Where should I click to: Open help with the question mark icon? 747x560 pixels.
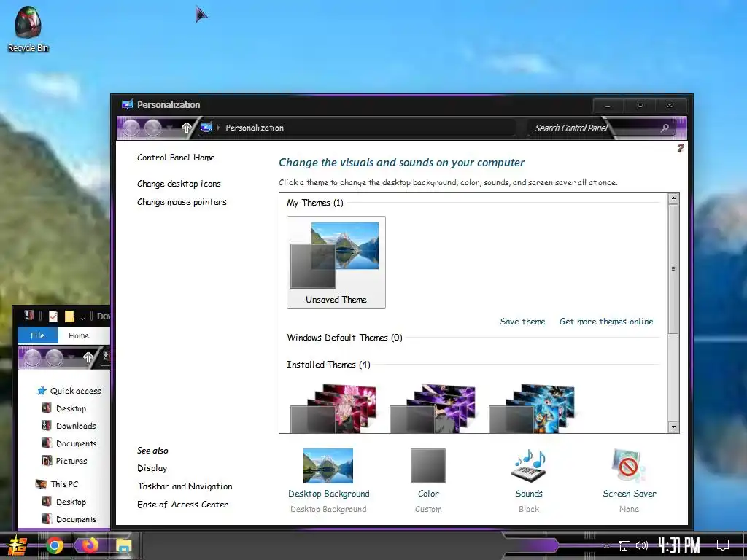coord(681,148)
